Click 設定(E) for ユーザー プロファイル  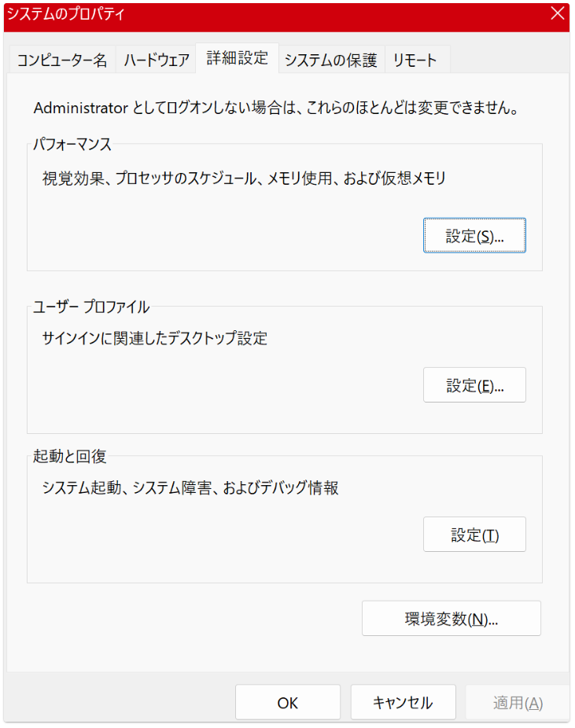[474, 385]
